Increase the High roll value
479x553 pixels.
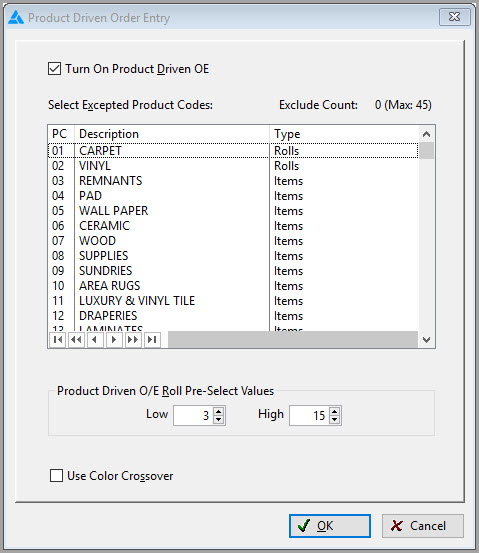click(x=334, y=411)
